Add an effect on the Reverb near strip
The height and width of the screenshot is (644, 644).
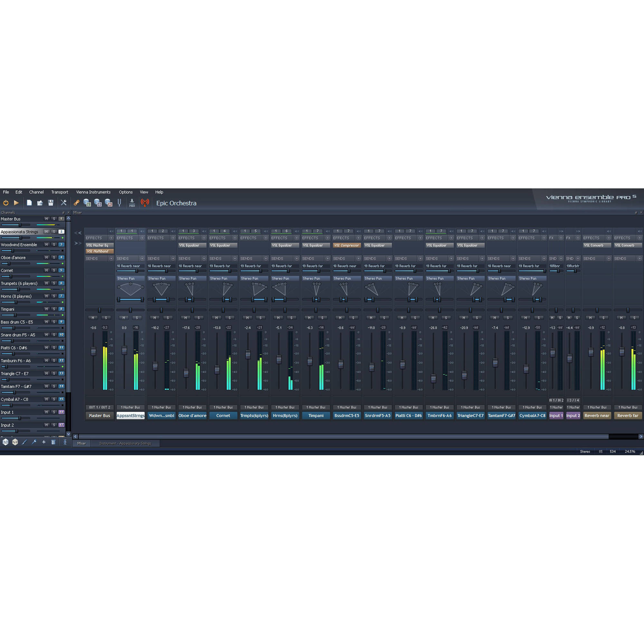(609, 238)
